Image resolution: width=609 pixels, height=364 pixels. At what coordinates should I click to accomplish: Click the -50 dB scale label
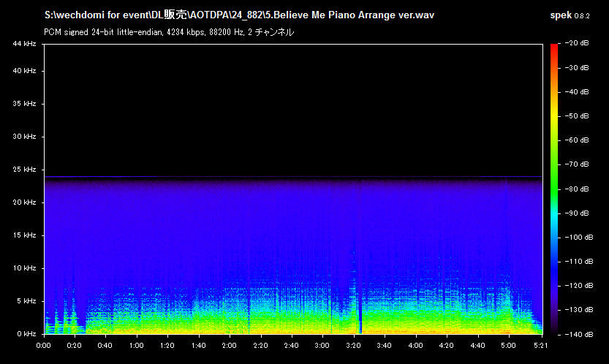point(577,115)
